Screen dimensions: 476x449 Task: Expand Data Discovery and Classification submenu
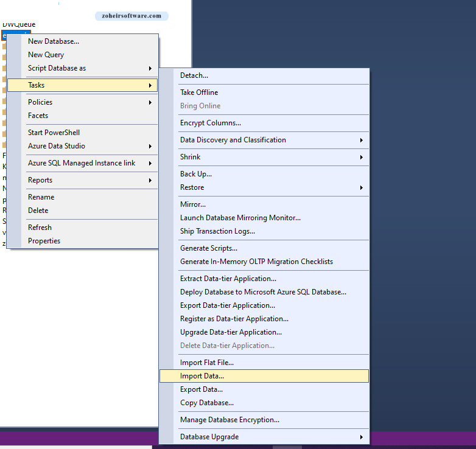coord(361,140)
